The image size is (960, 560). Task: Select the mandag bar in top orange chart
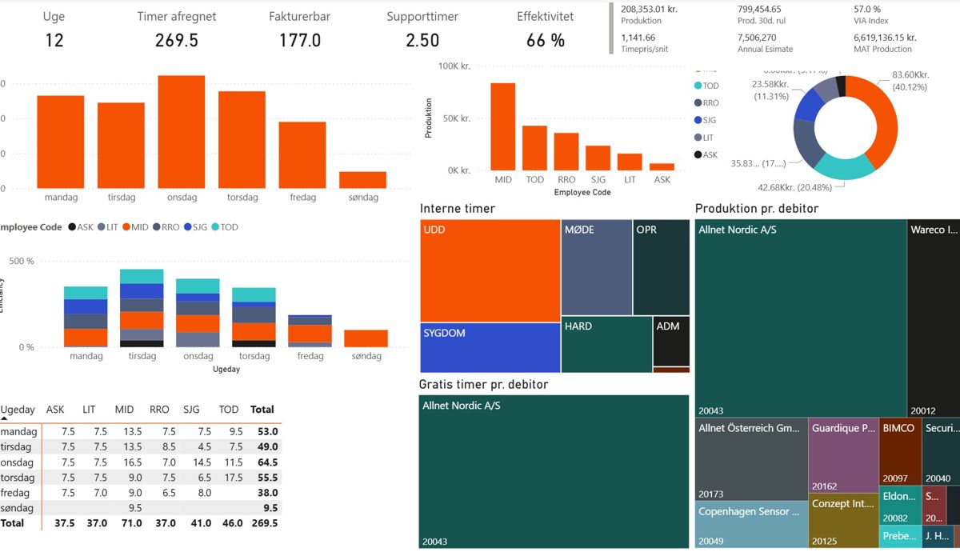(60, 142)
